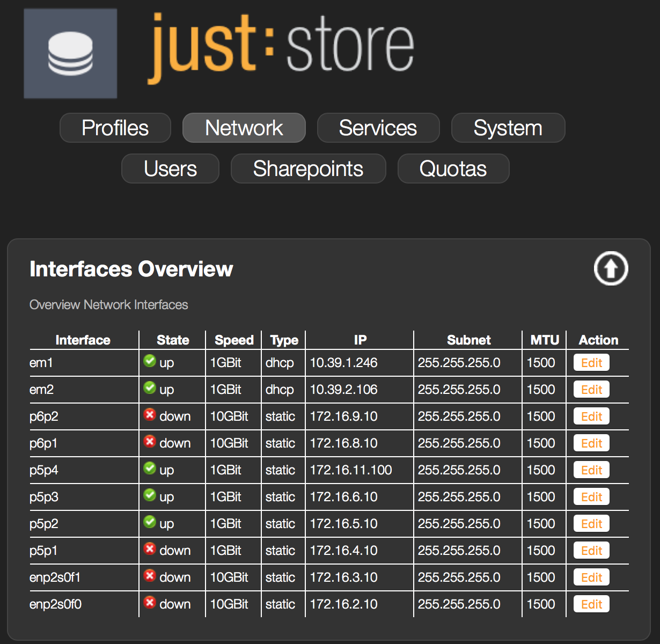Edit the enp2s0f0 interface
Viewport: 660px width, 644px height.
click(x=591, y=604)
